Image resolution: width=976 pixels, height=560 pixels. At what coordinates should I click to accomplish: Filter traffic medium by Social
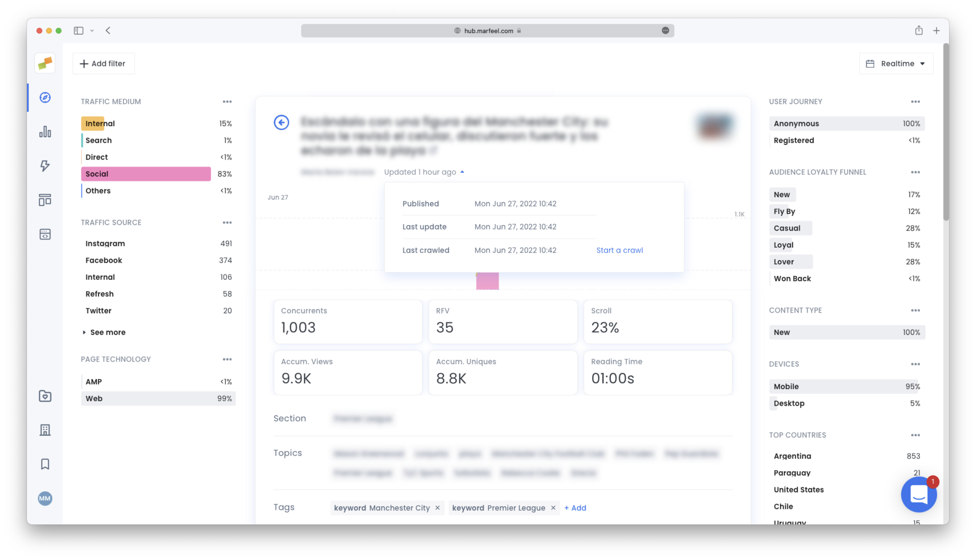click(146, 174)
